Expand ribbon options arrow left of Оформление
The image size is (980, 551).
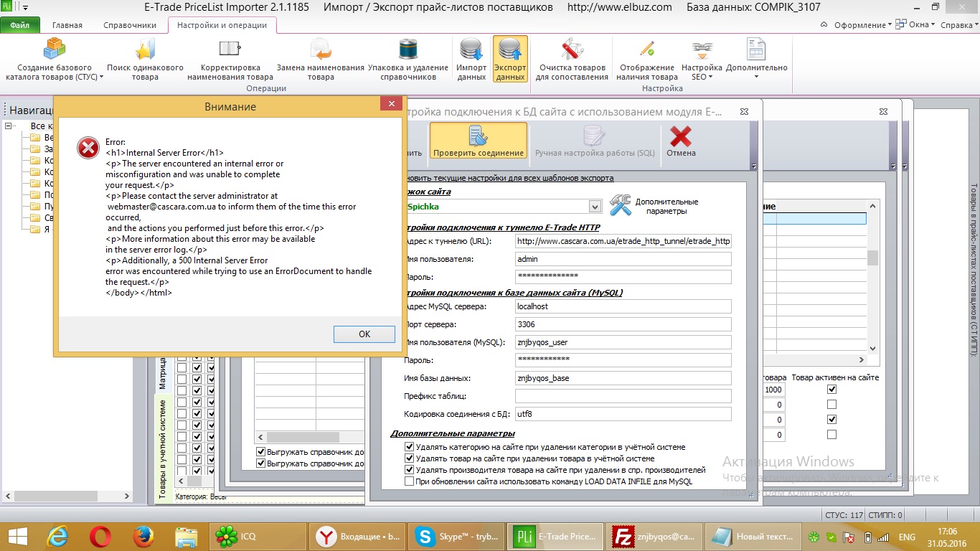tap(822, 25)
